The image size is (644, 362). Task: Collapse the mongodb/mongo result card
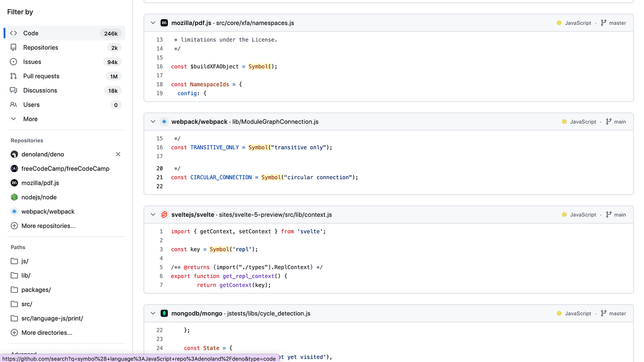coord(153,313)
